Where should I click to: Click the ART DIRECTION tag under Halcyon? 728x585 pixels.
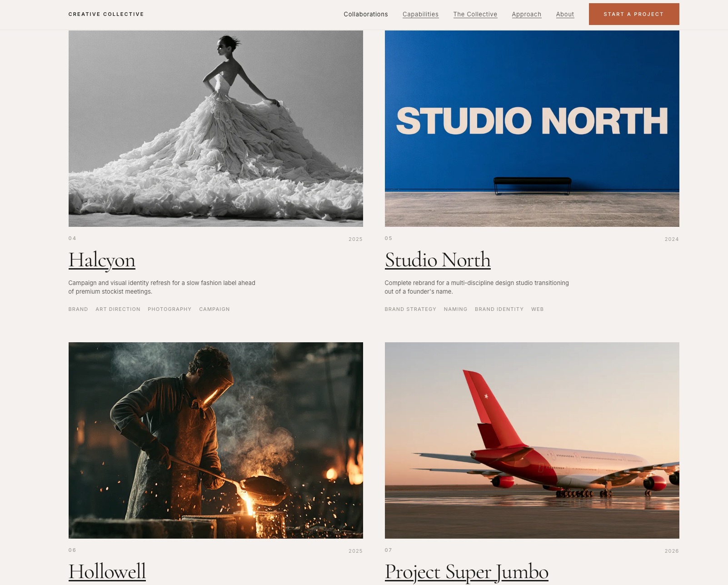[x=118, y=309]
